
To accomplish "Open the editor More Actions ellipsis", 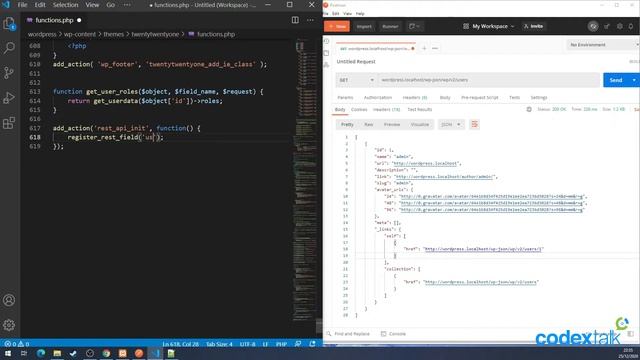I will [x=310, y=20].
